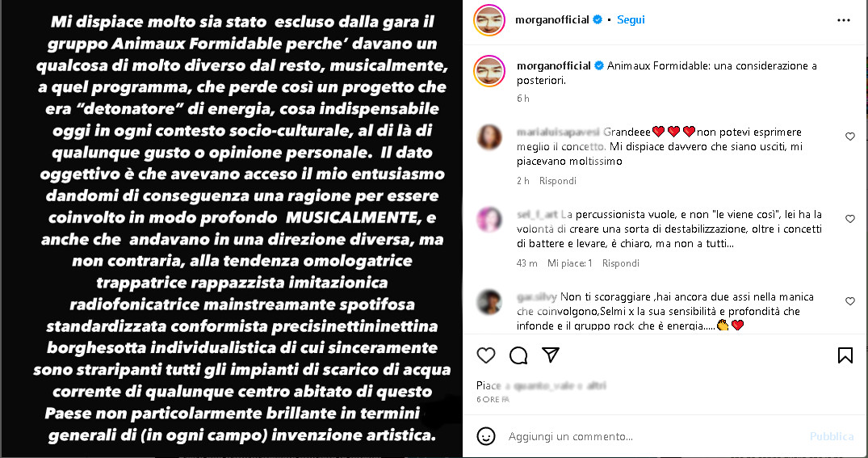The width and height of the screenshot is (868, 458).
Task: Open the three-dot more options menu
Action: pyautogui.click(x=844, y=20)
